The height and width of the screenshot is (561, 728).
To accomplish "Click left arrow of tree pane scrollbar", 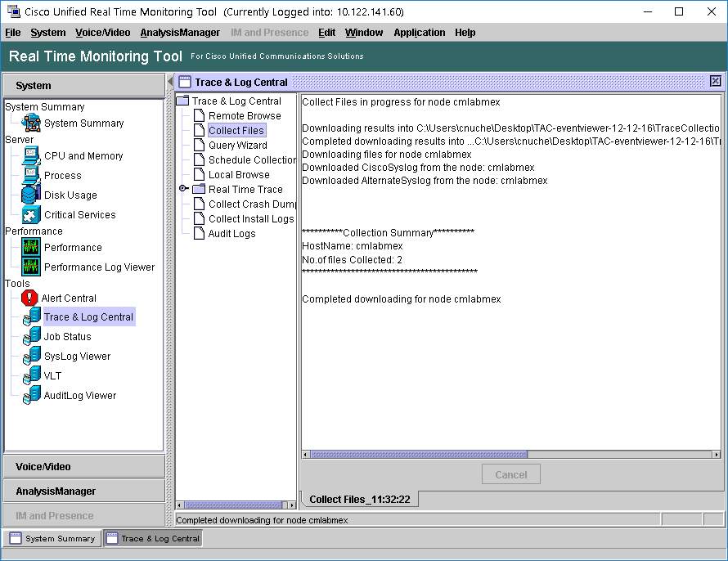I will point(180,505).
